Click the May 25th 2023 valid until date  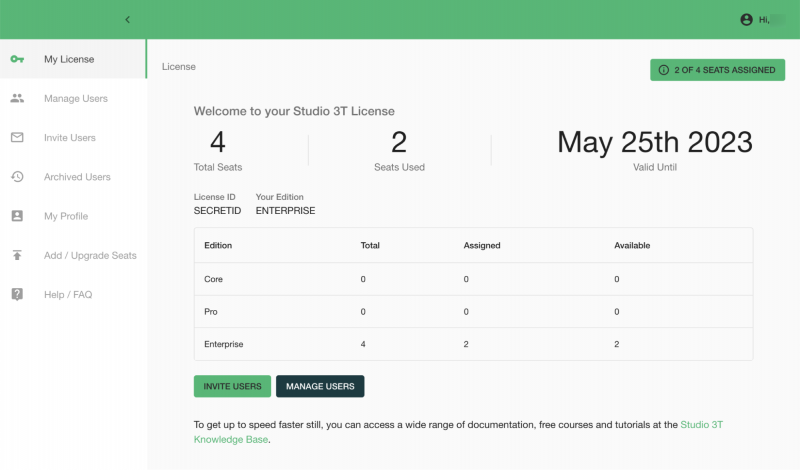pyautogui.click(x=655, y=142)
